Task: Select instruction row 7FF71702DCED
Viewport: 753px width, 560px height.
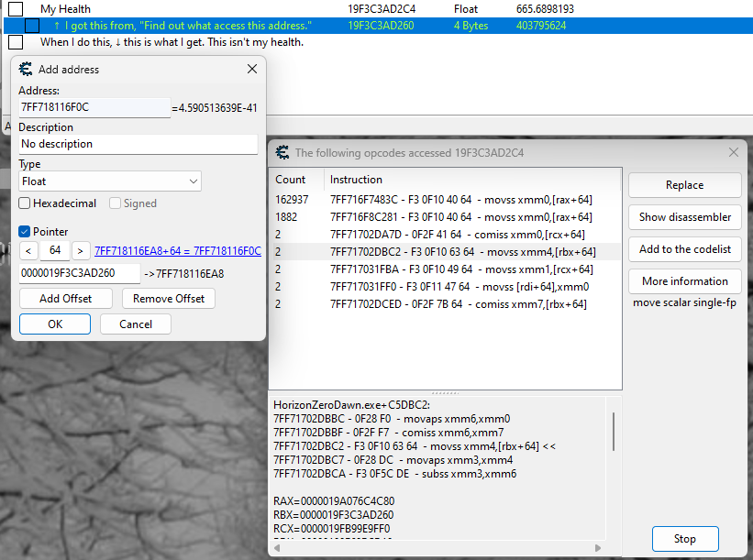Action: tap(447, 304)
